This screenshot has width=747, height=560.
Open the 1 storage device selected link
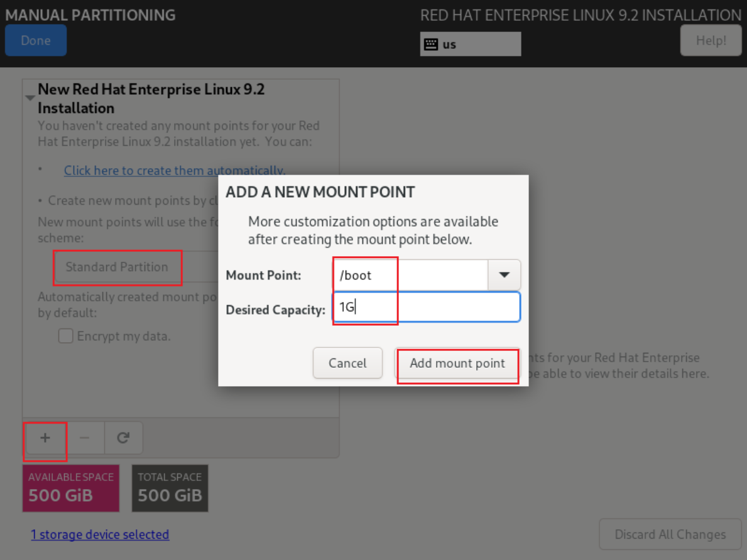coord(100,534)
